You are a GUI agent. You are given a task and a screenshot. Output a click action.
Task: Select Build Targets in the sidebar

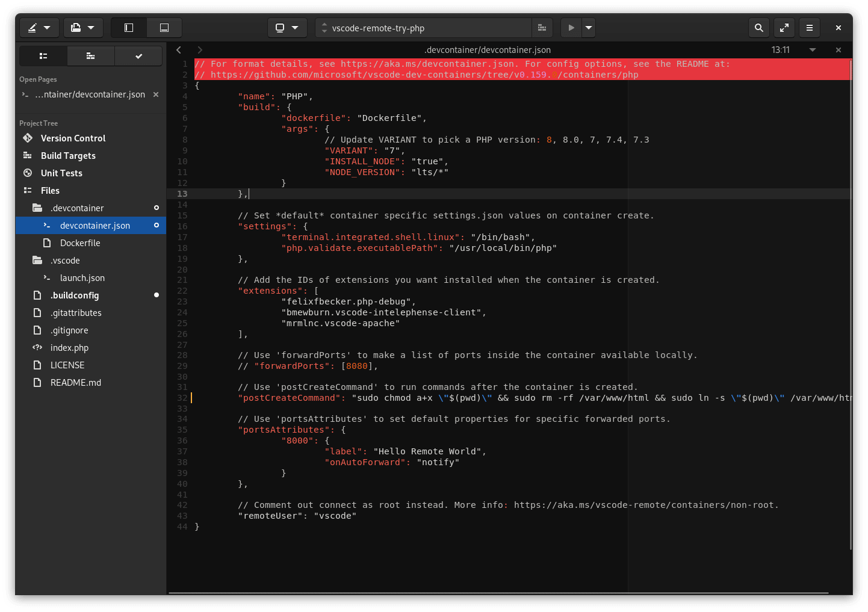click(x=67, y=155)
